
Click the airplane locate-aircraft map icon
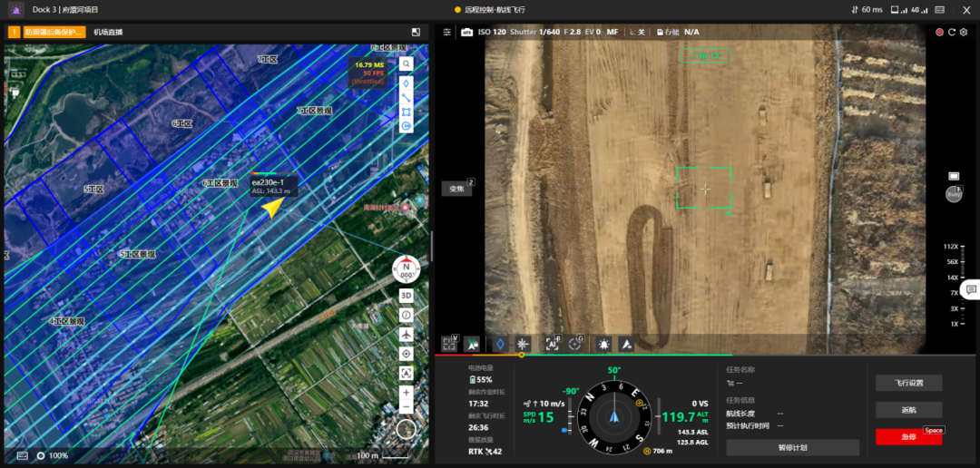click(x=407, y=335)
